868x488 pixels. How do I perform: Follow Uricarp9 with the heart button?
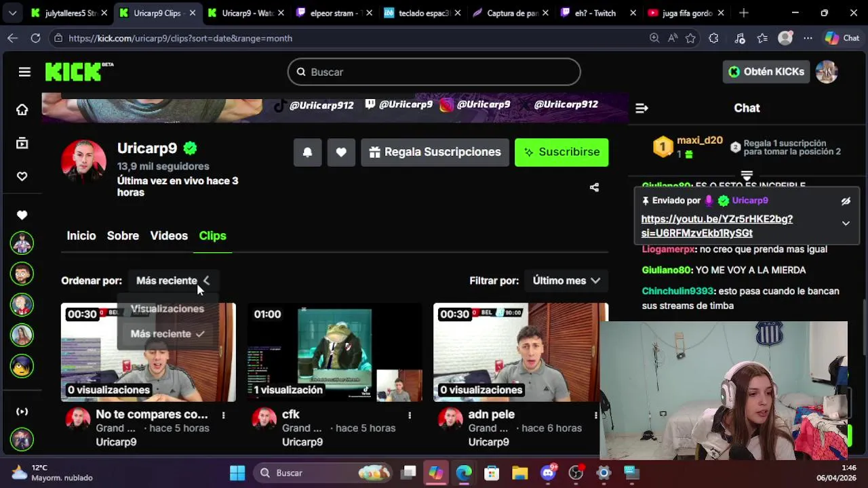(341, 152)
